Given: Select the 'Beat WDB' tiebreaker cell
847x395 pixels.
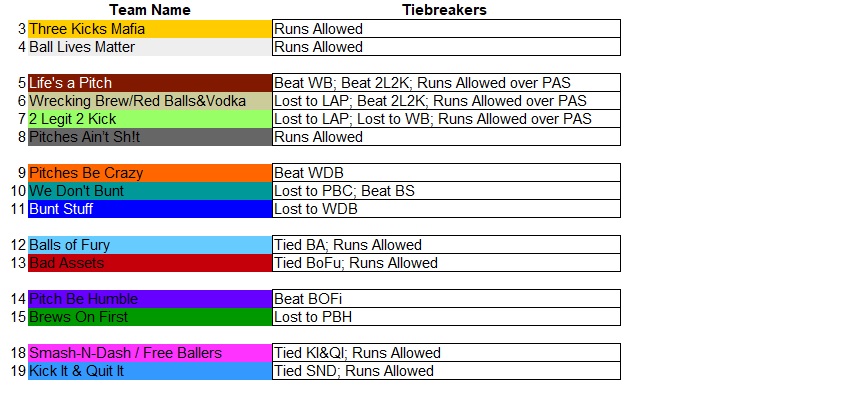Looking at the screenshot, I should pos(446,173).
